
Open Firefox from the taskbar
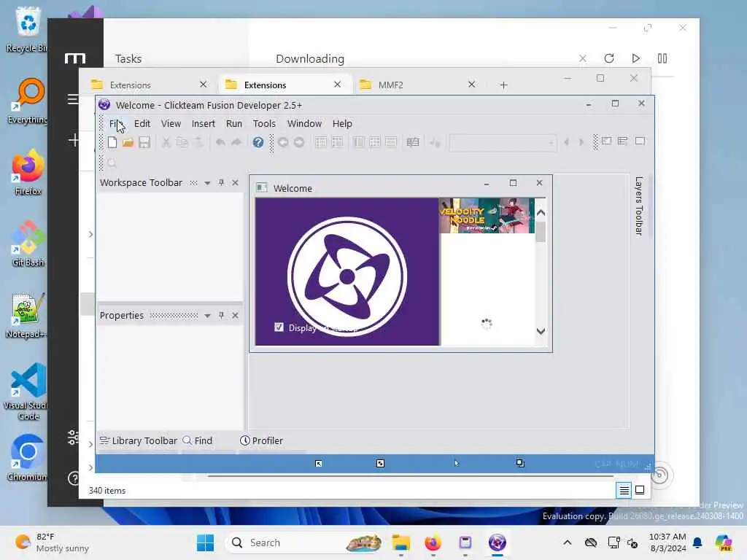click(x=433, y=542)
